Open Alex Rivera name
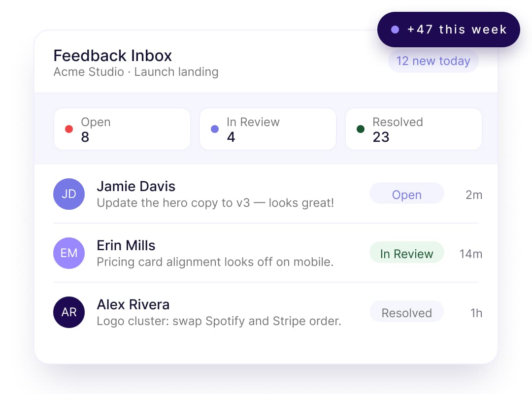Viewport: 532px width, 394px height. click(x=133, y=304)
